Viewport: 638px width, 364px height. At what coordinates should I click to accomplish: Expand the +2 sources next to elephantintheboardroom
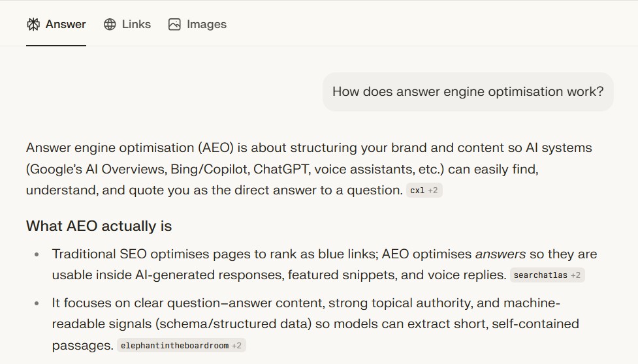click(236, 346)
